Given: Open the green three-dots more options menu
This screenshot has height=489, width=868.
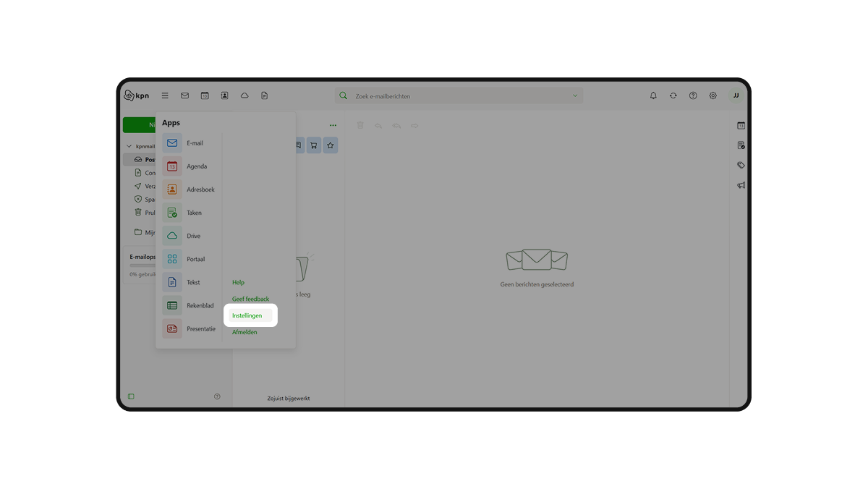Looking at the screenshot, I should coord(333,126).
